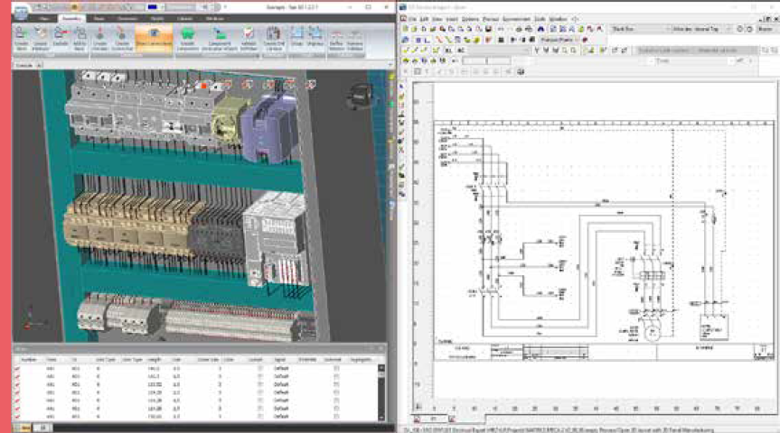Open the Pumper/Pnem dropdown in second toolbar
The width and height of the screenshot is (780, 433).
tap(560, 40)
